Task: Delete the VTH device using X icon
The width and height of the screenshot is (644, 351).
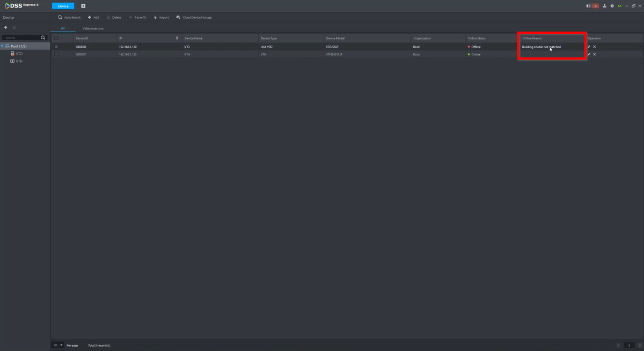Action: (595, 54)
